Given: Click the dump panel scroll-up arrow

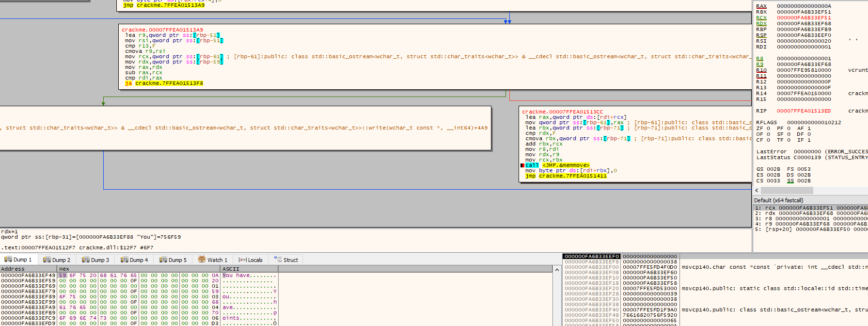Looking at the screenshot, I should [x=557, y=270].
